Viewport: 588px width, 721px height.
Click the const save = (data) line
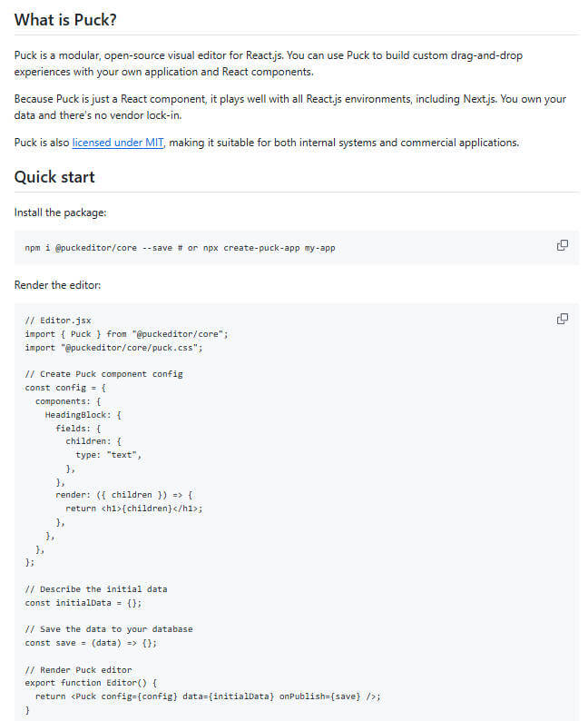91,643
